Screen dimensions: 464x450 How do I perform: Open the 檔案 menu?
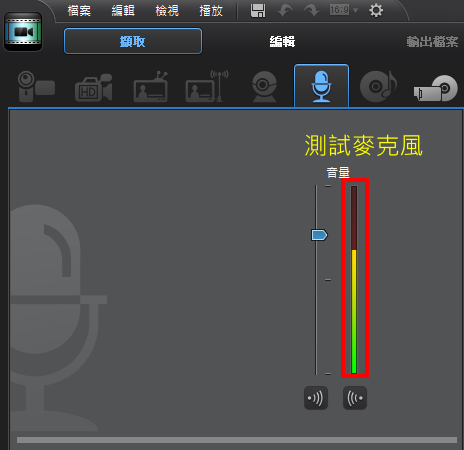(79, 11)
